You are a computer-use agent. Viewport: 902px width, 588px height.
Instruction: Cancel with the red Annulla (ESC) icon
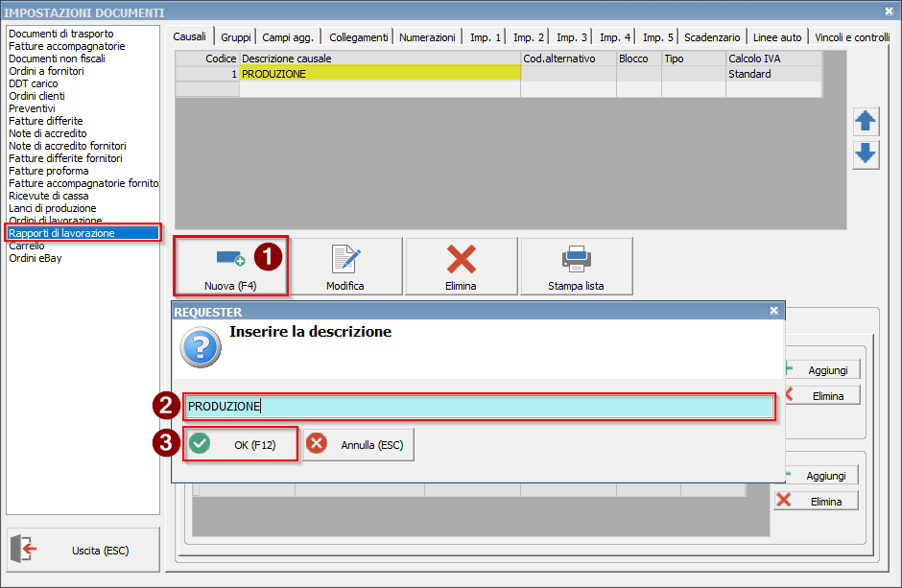click(317, 444)
